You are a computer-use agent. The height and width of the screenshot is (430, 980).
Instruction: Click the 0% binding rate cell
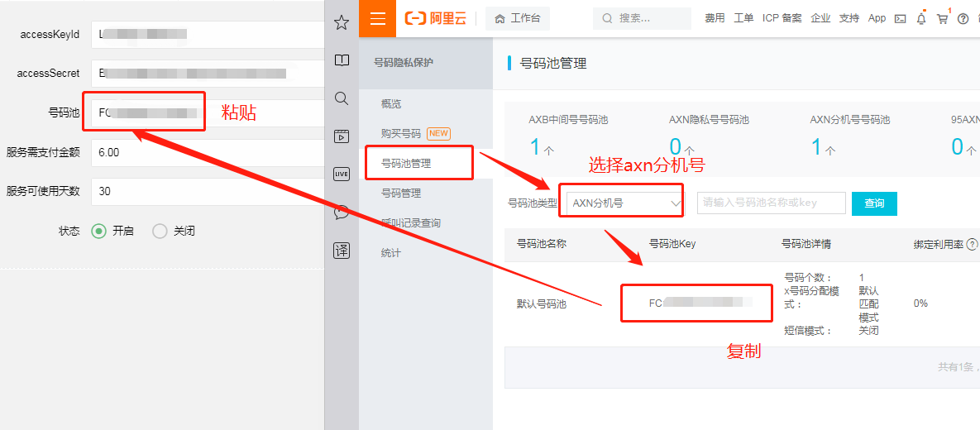point(920,303)
